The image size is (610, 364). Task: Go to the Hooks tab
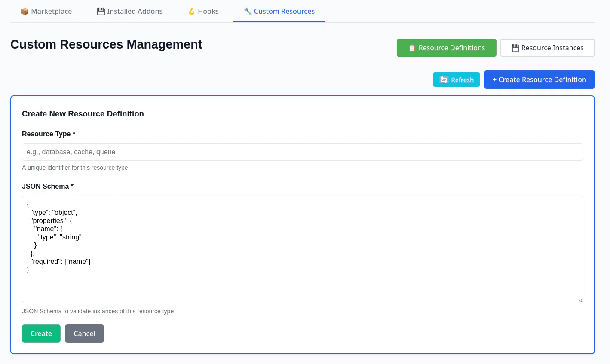click(208, 12)
